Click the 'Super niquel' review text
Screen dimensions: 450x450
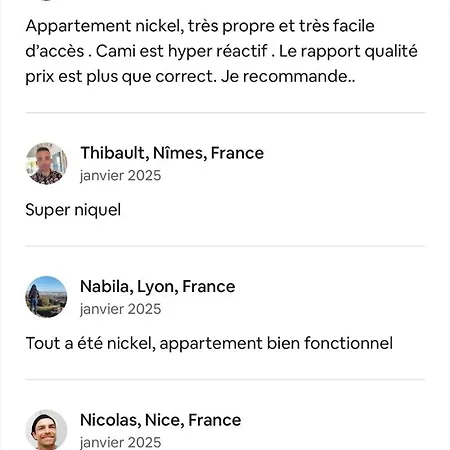[x=73, y=210]
